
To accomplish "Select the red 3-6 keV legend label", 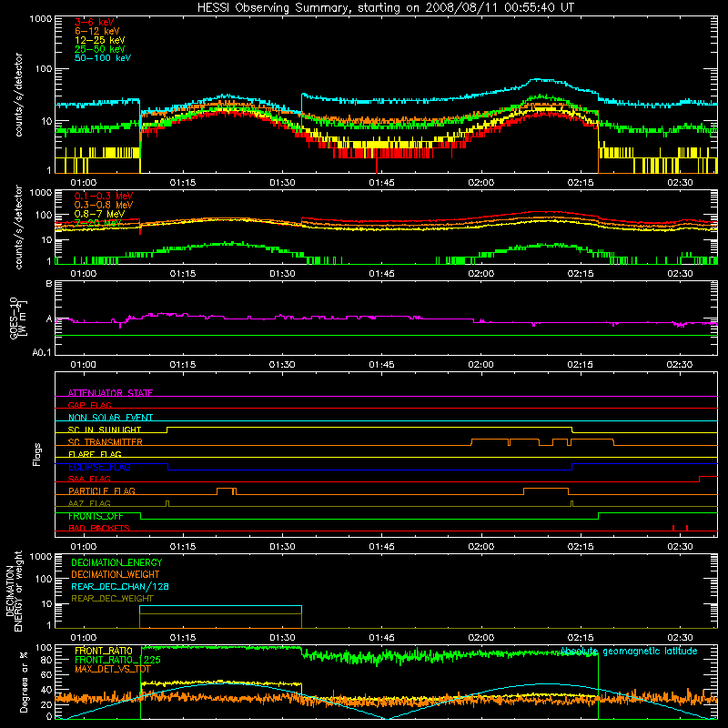I will (x=95, y=22).
